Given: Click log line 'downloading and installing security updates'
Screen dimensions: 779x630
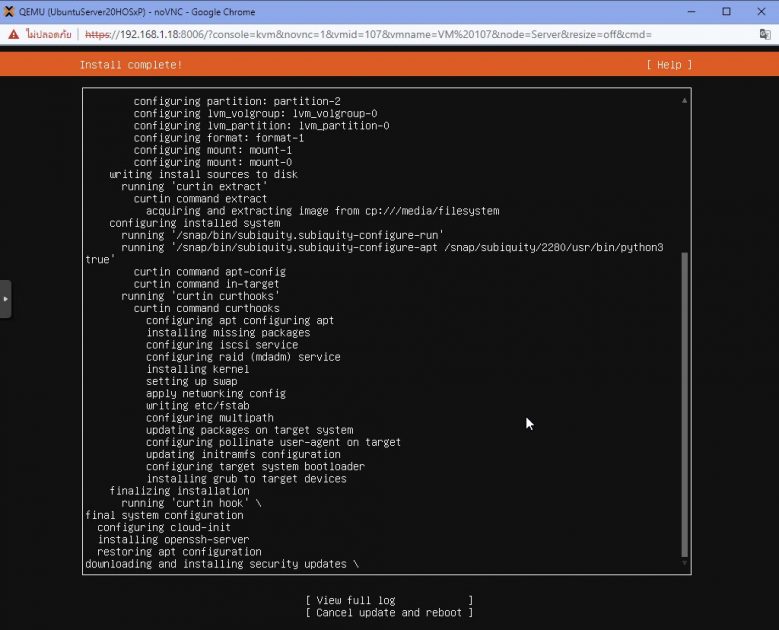Looking at the screenshot, I should click(216, 563).
